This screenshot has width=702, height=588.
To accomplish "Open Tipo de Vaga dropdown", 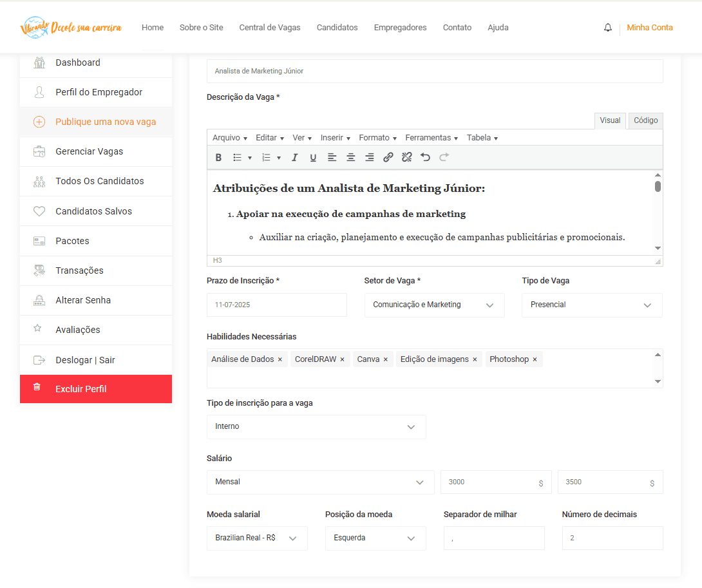I will pos(592,305).
